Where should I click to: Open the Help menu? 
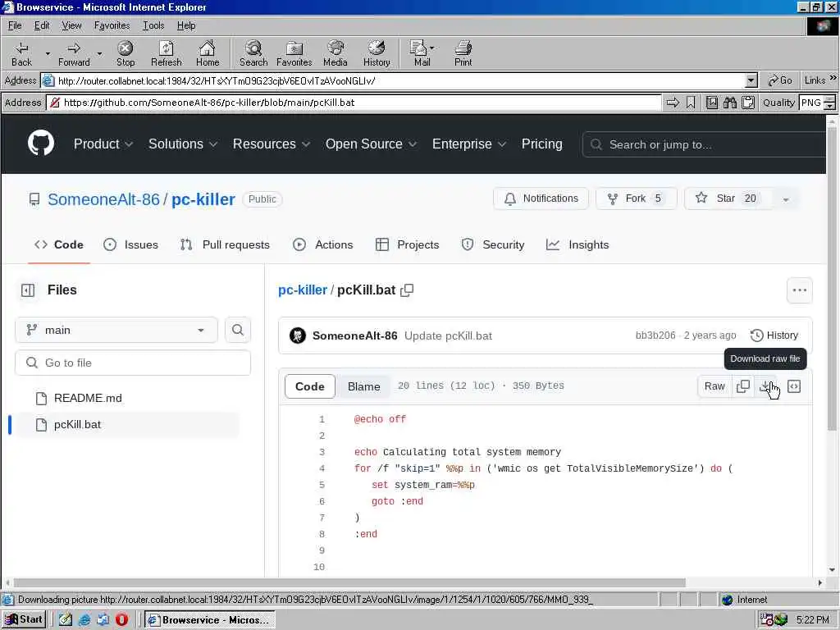(186, 25)
